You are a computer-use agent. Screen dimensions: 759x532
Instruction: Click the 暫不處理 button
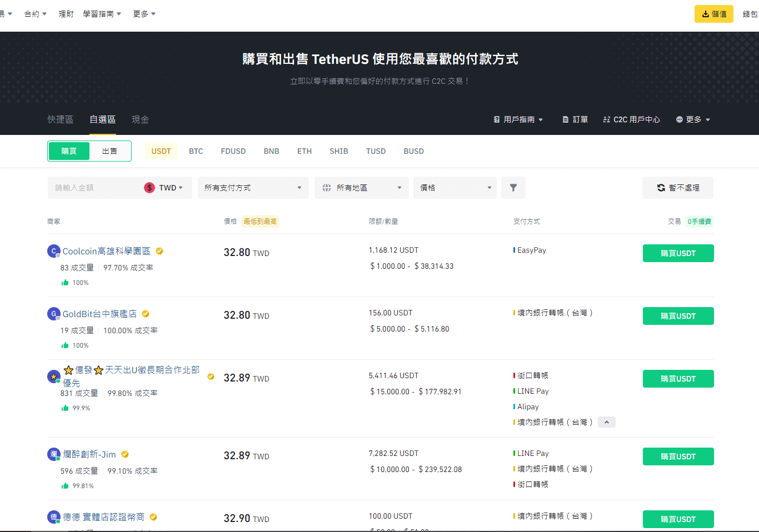point(678,188)
